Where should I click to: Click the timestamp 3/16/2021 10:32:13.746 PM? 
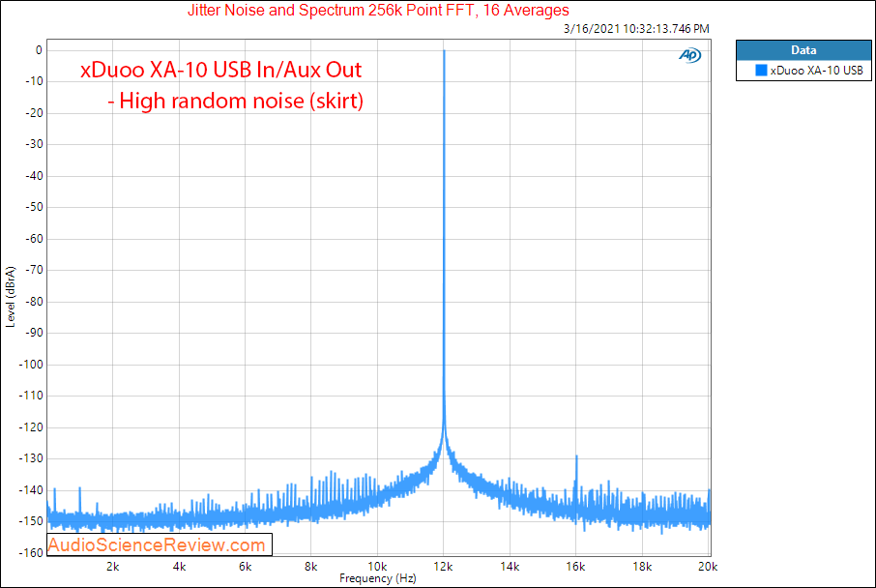636,28
